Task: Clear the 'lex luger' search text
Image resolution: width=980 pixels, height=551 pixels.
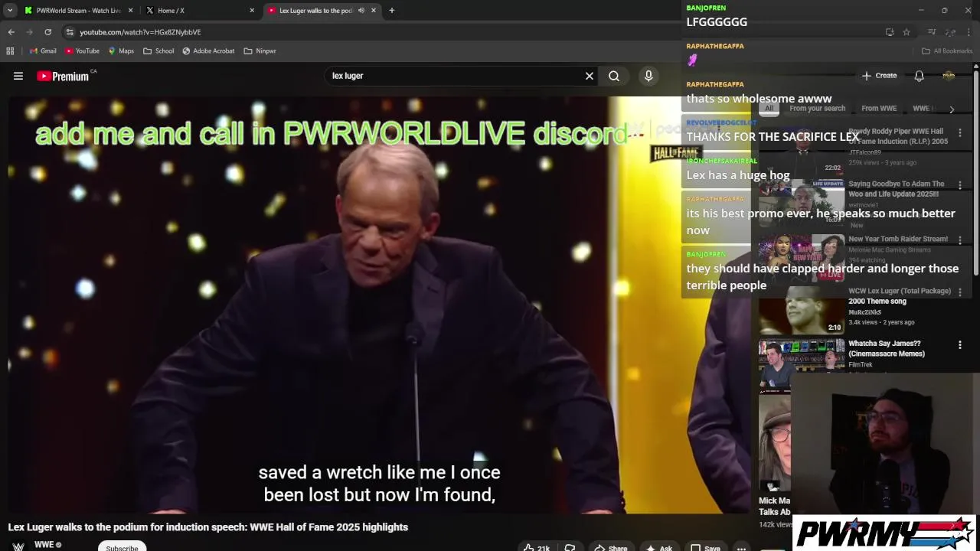Action: point(590,76)
